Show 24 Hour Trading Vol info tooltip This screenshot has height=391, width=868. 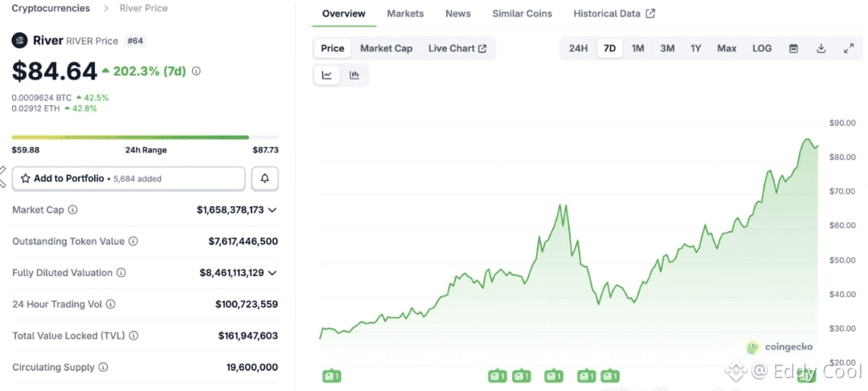pyautogui.click(x=111, y=304)
